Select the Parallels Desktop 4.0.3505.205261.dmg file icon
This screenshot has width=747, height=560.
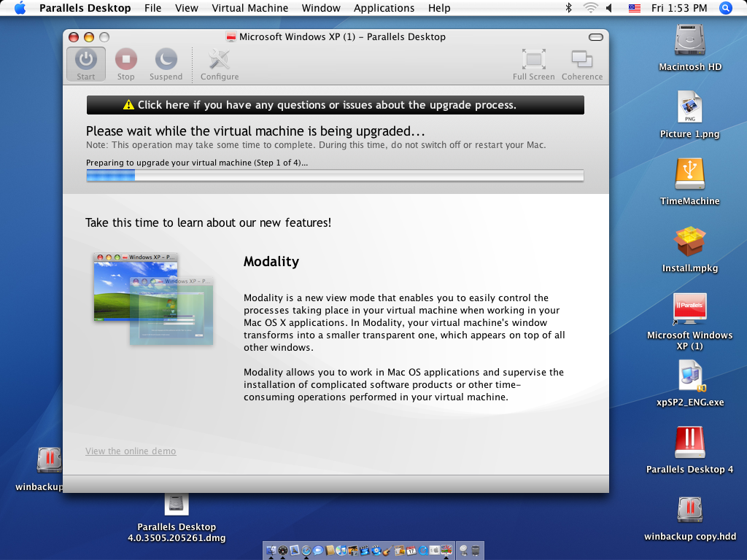[x=177, y=504]
